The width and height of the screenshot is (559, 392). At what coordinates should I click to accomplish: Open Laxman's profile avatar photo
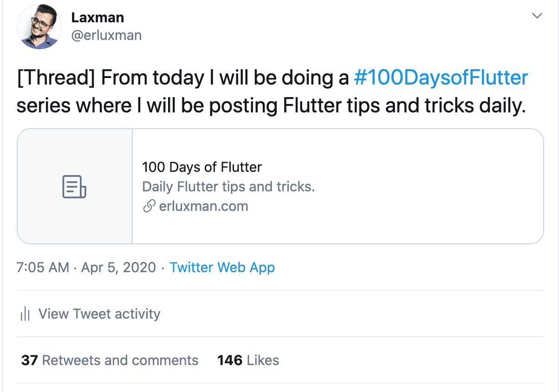(x=39, y=27)
